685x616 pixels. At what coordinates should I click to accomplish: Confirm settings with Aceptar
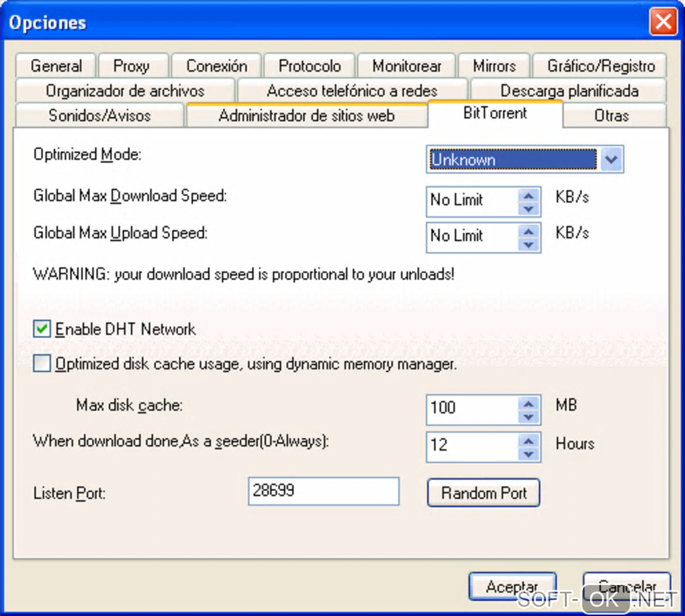(x=512, y=586)
